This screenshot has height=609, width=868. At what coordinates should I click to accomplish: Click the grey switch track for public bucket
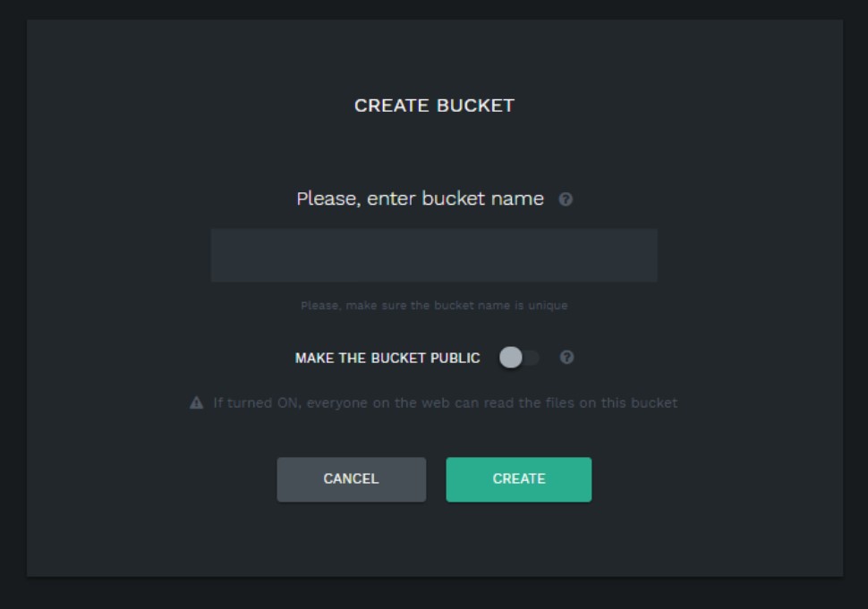click(x=532, y=358)
